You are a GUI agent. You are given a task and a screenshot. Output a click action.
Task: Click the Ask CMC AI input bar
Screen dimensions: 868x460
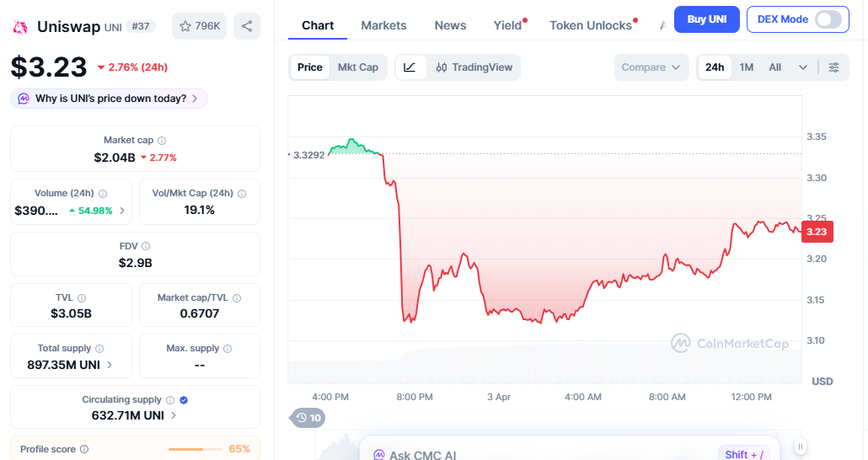point(570,448)
